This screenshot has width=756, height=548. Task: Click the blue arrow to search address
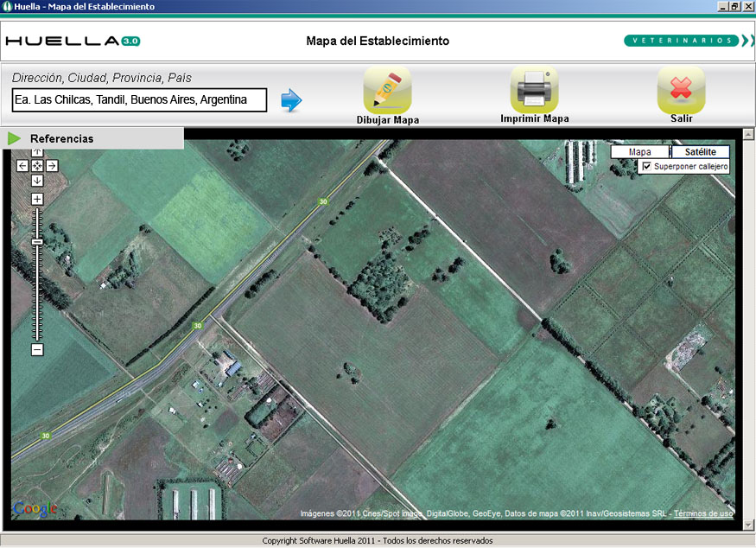click(x=291, y=100)
